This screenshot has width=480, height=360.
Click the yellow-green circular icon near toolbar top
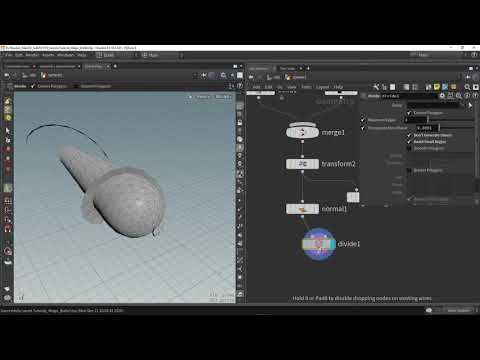[x=8, y=118]
